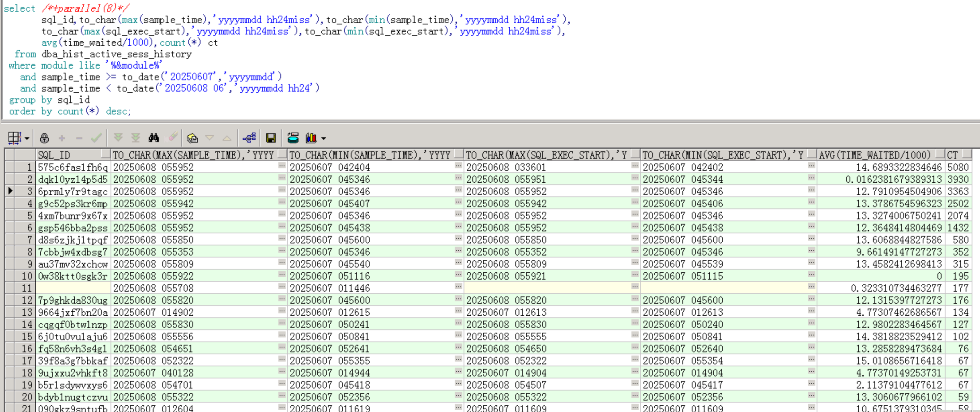The width and height of the screenshot is (980, 412).
Task: Click the SQL_ID cell bdyb1nugtczvu
Action: 73,397
